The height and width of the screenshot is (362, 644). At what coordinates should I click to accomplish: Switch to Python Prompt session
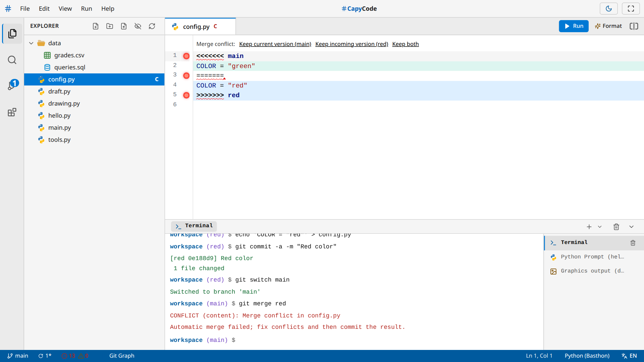pyautogui.click(x=594, y=257)
